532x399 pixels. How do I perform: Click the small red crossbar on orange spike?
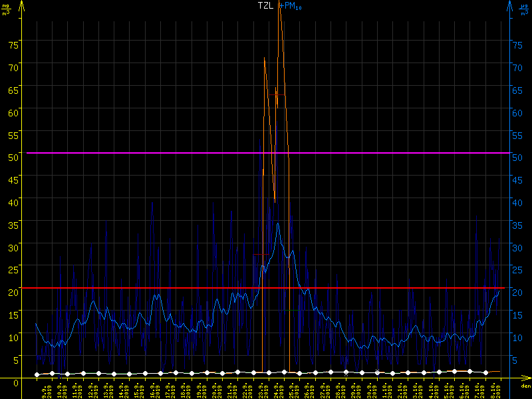277,95
